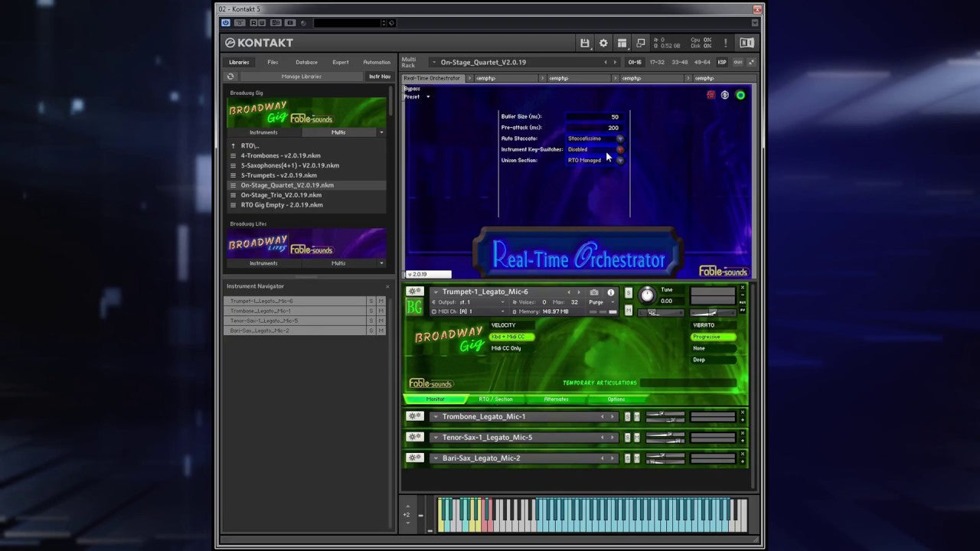Open the RTO / Section tab
This screenshot has height=551, width=980.
click(495, 399)
